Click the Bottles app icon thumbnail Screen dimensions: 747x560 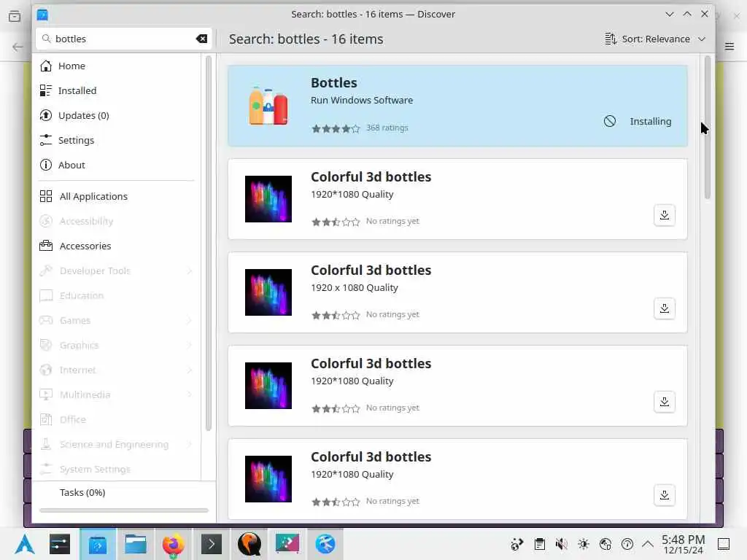[268, 106]
